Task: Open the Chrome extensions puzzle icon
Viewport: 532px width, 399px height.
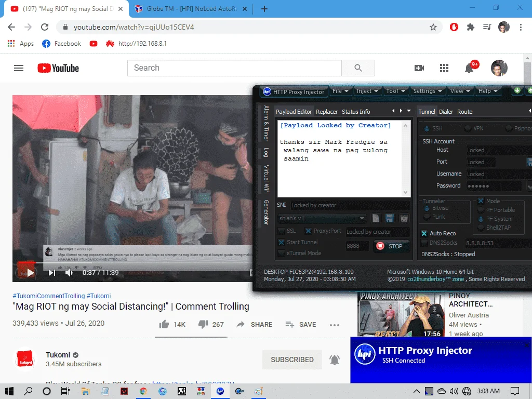Action: click(x=470, y=27)
